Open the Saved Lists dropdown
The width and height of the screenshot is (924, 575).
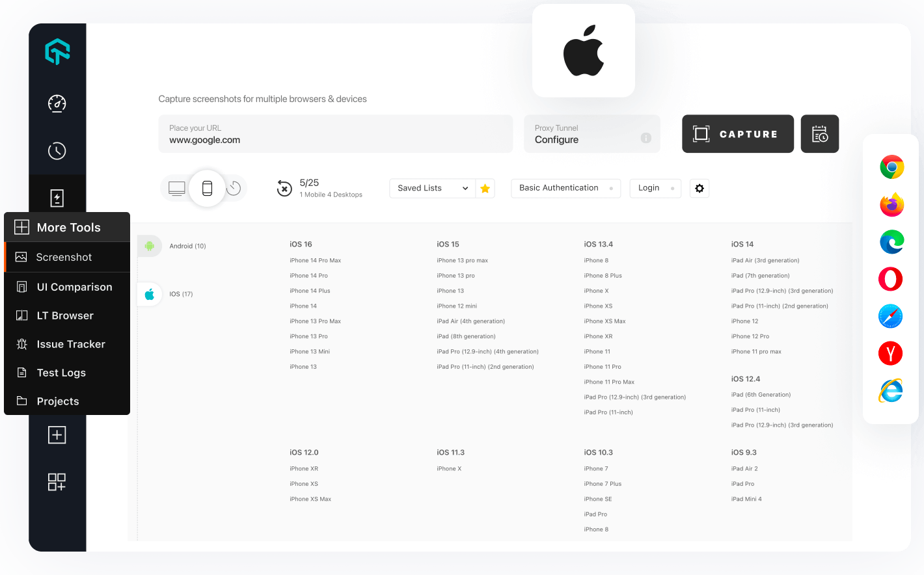tap(431, 188)
